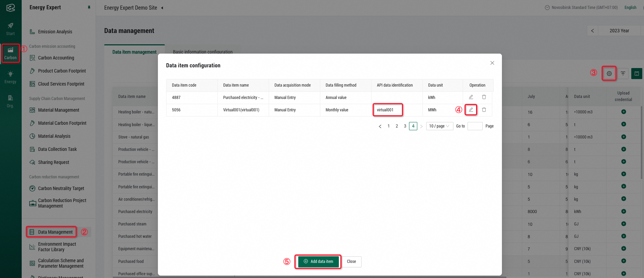Click the upload arrow toolbar icon

pyautogui.click(x=623, y=74)
